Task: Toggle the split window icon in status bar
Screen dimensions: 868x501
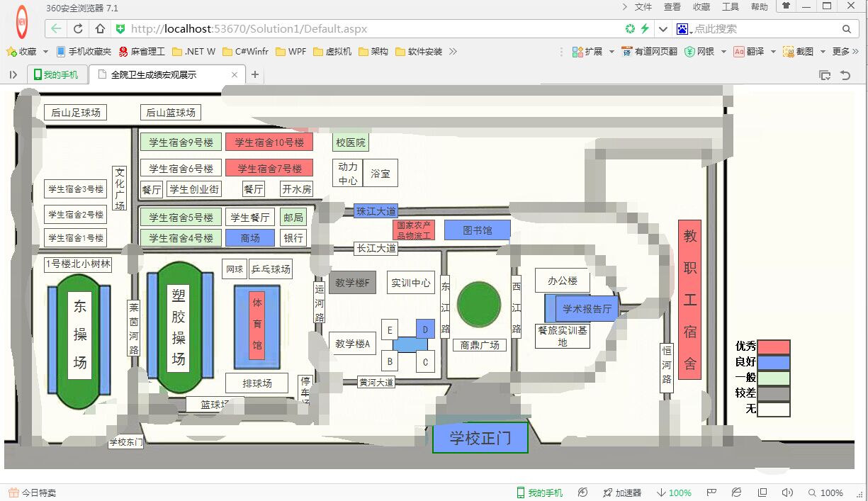Action: [x=762, y=492]
